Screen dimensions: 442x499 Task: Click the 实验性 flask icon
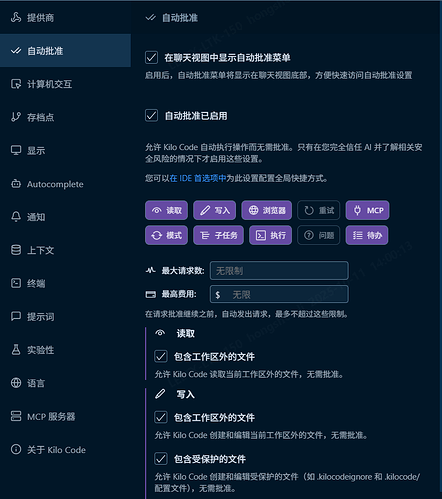click(x=16, y=350)
